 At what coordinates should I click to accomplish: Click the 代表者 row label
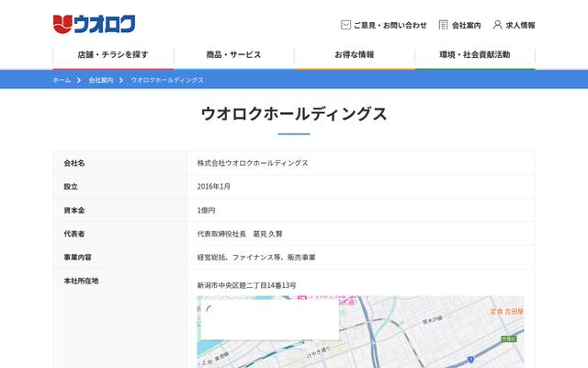pyautogui.click(x=74, y=234)
